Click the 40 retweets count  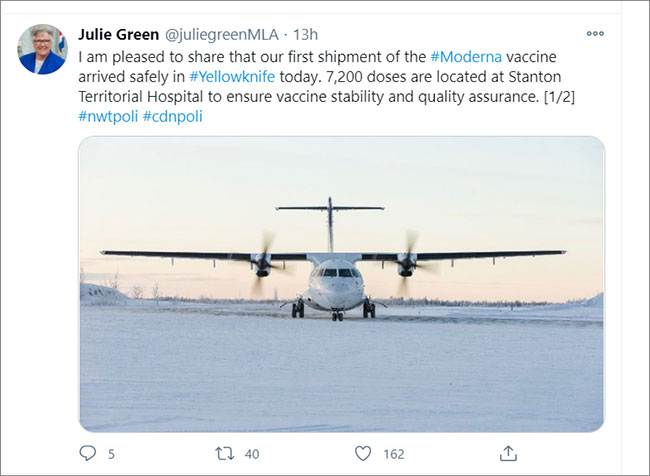(x=252, y=454)
